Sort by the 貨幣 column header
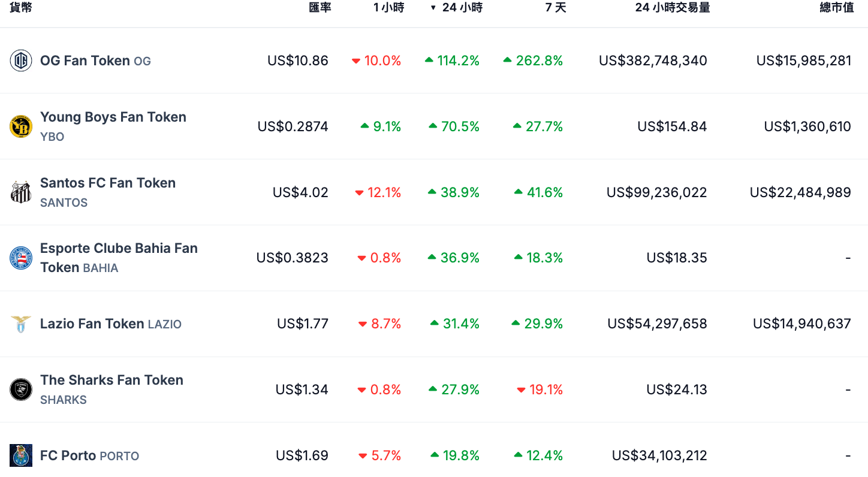The image size is (868, 477). 21,8
